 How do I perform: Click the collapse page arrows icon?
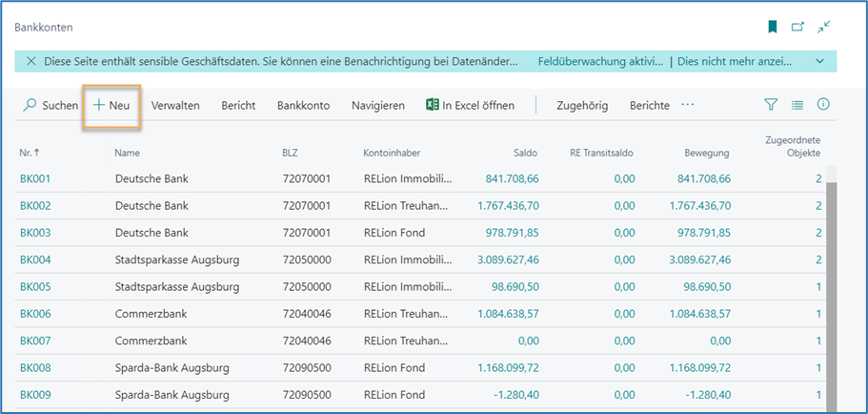(x=823, y=28)
